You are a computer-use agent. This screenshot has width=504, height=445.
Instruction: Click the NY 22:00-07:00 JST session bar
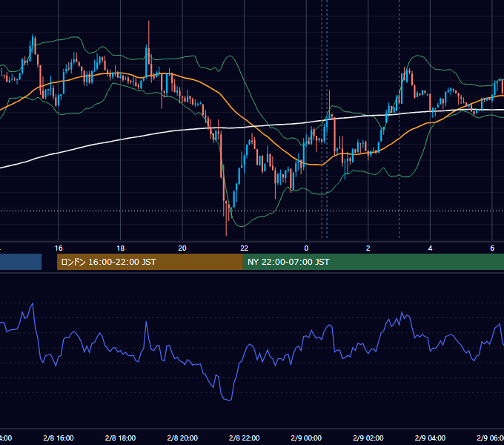click(x=373, y=262)
